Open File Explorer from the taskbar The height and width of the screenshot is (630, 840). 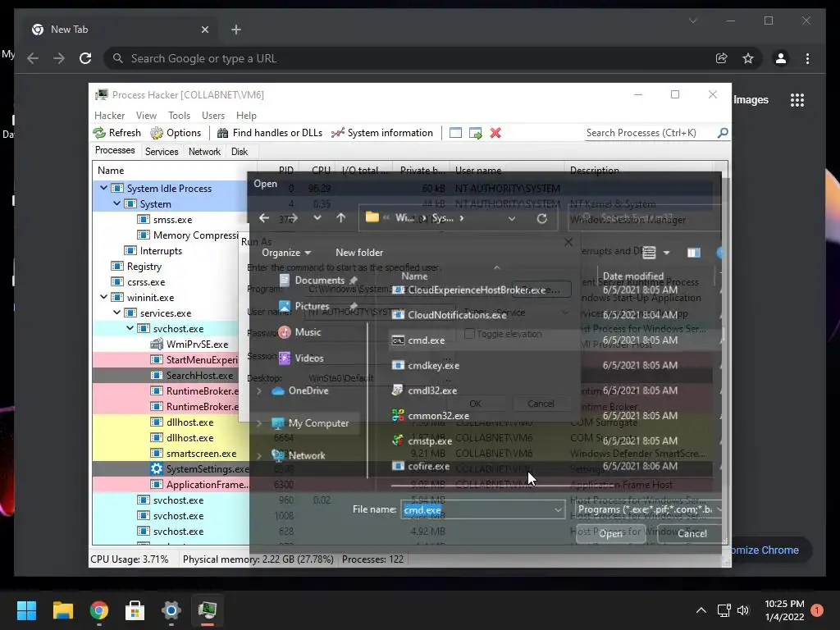point(62,610)
